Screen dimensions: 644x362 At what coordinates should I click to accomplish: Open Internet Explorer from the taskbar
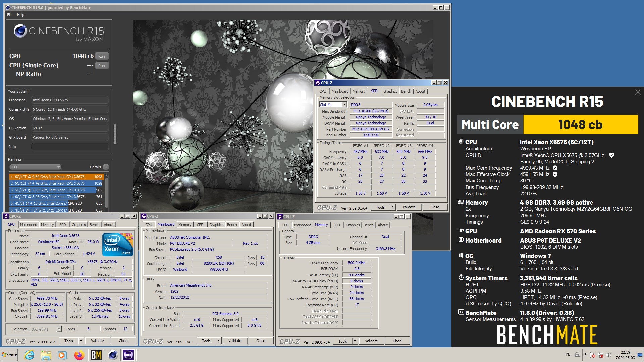click(x=30, y=355)
